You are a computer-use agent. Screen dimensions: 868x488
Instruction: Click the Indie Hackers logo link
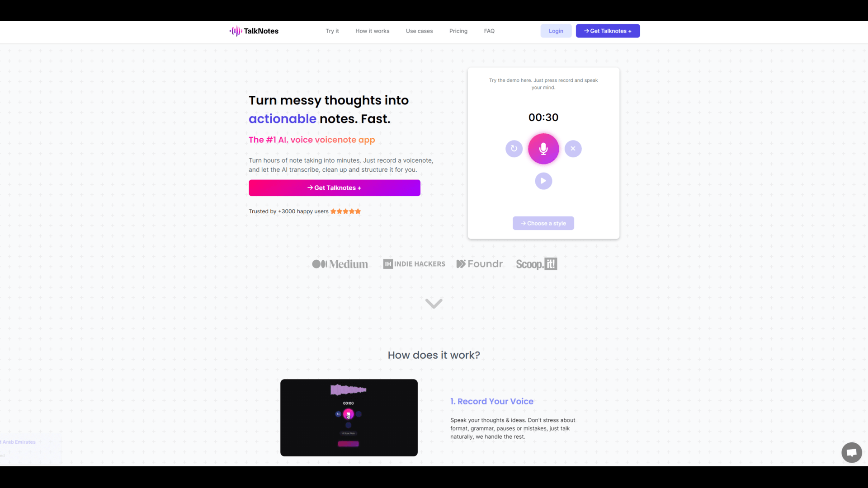[414, 264]
